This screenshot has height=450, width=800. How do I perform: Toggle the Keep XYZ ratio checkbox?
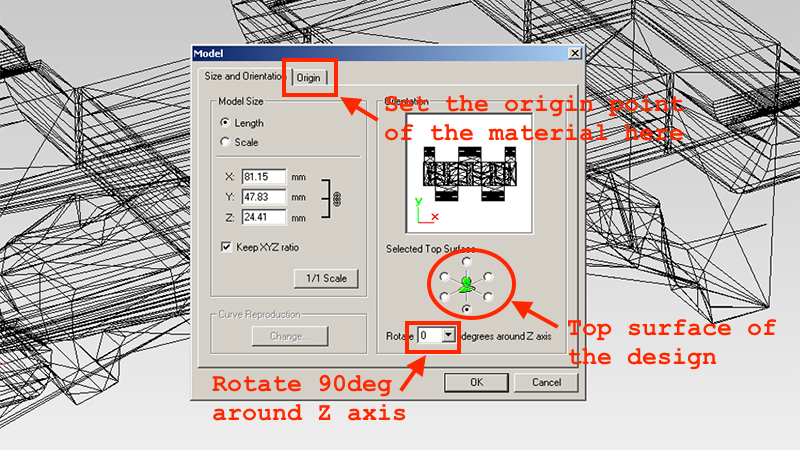(x=227, y=247)
